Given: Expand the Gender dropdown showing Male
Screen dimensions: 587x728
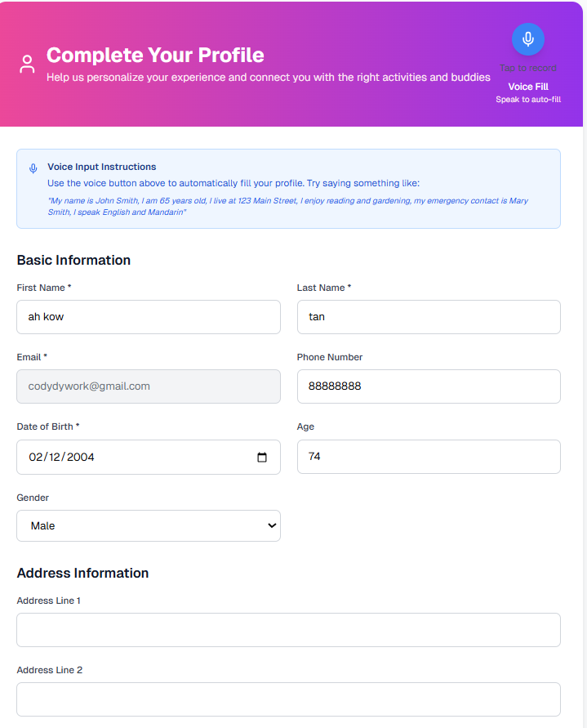Looking at the screenshot, I should (x=149, y=526).
